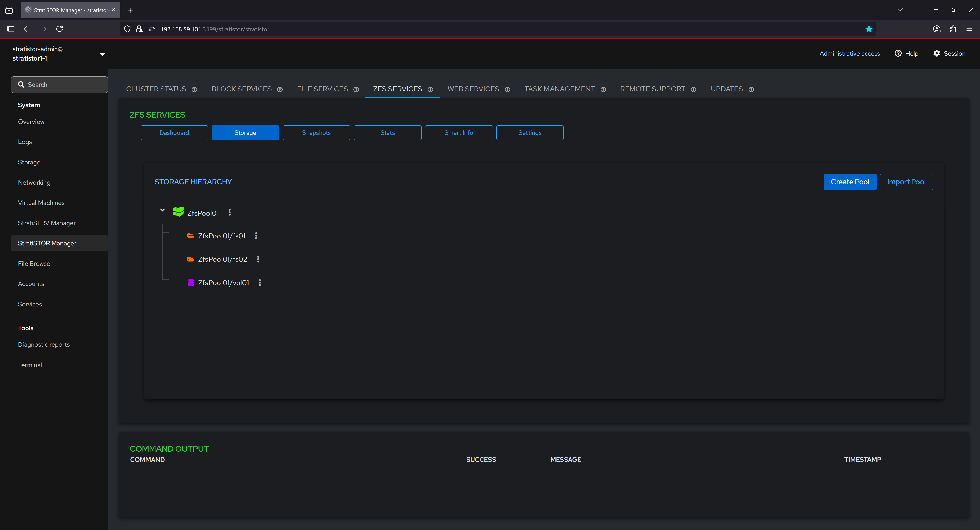
Task: Click the sidebar Search field
Action: click(59, 85)
